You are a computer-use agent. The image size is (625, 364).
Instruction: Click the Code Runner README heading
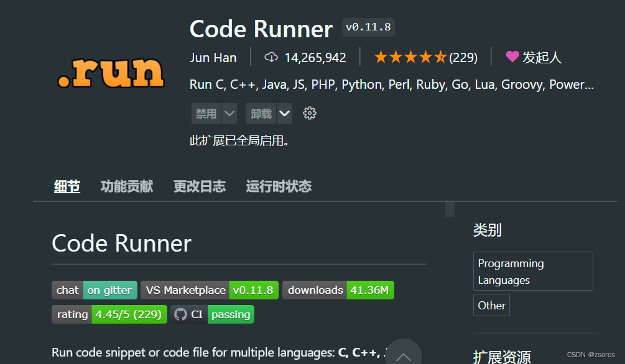coord(121,243)
